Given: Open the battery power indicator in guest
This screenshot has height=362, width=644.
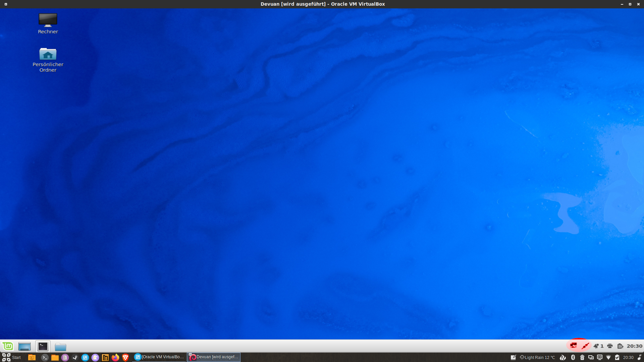Looking at the screenshot, I should [620, 346].
